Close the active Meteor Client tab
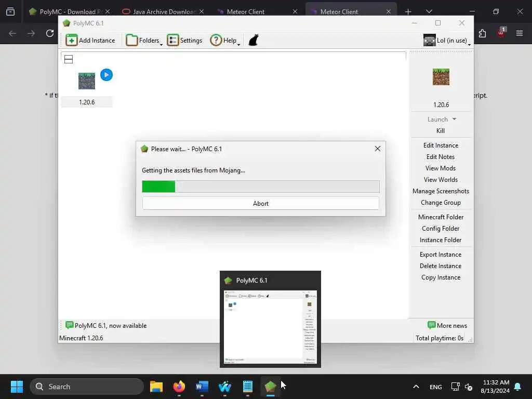Screen dimensions: 532x399 point(389,11)
